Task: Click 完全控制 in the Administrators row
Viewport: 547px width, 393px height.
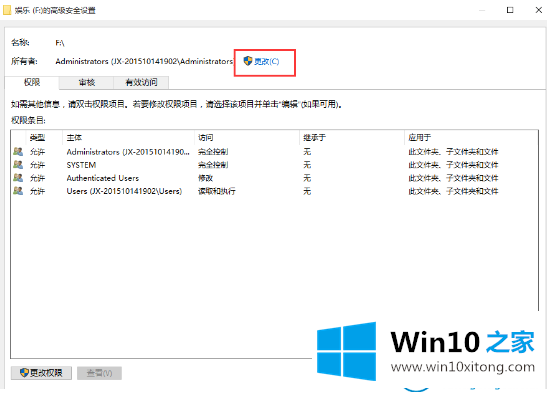Action: pos(213,152)
